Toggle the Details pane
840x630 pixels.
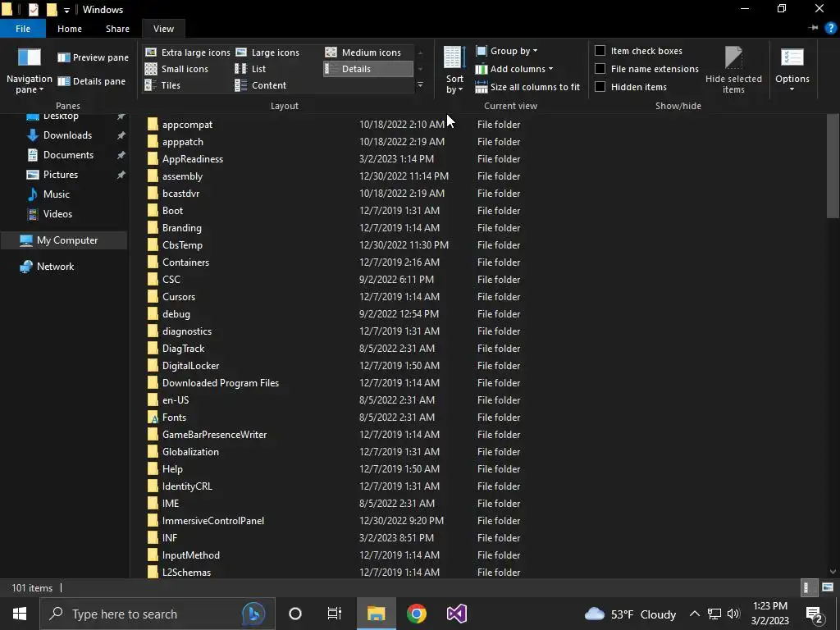92,81
